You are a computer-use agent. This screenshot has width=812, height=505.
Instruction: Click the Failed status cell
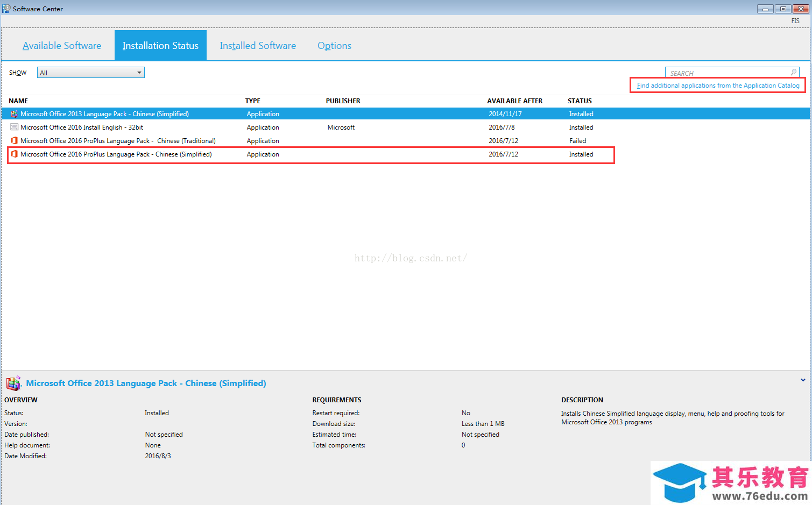[x=578, y=141]
